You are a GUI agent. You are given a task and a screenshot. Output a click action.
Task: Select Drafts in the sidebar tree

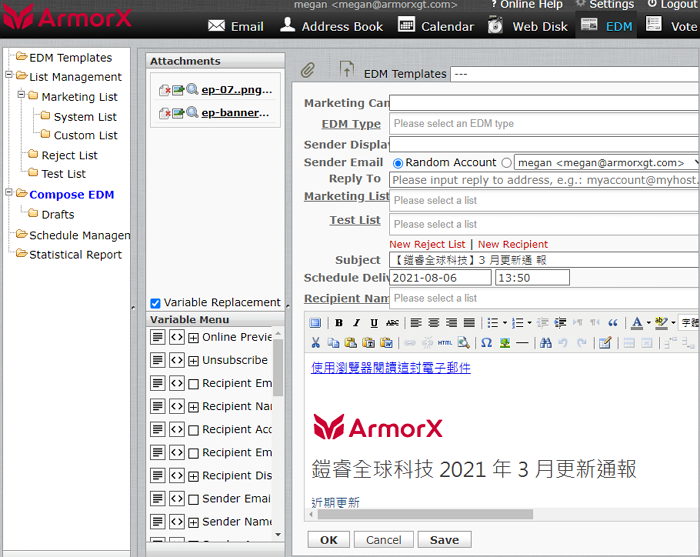point(57,215)
